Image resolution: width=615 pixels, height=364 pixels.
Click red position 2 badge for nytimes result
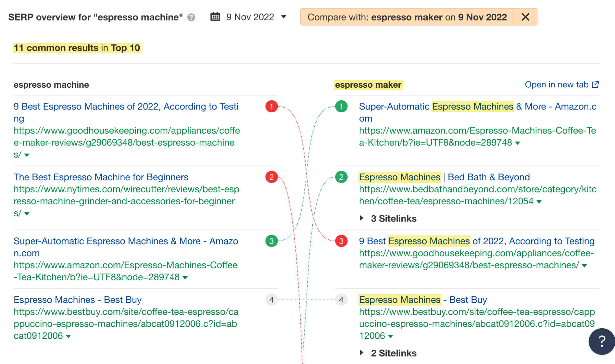pyautogui.click(x=271, y=177)
